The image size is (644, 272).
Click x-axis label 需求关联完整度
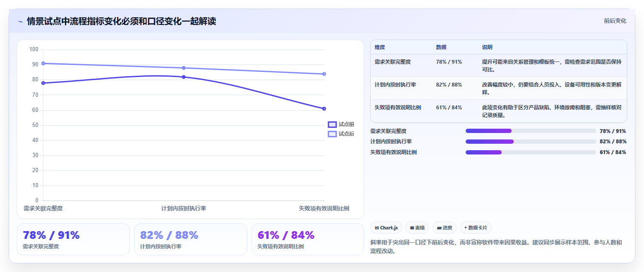pyautogui.click(x=43, y=208)
